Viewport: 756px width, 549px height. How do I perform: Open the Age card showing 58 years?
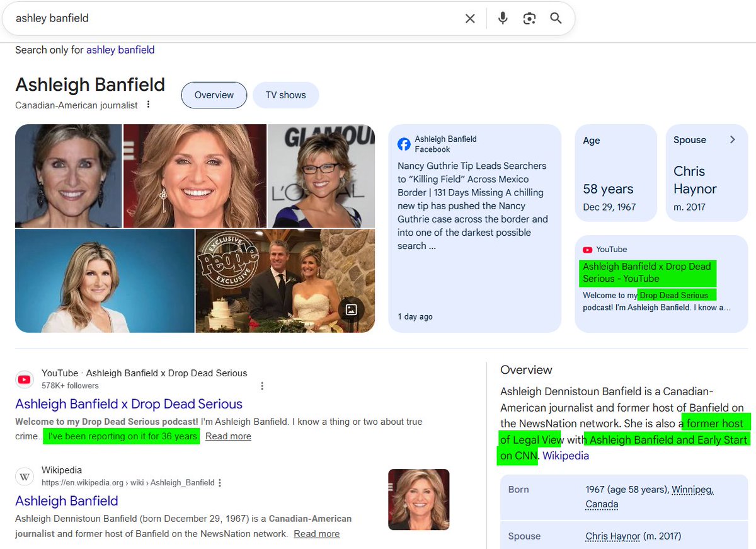click(x=616, y=173)
